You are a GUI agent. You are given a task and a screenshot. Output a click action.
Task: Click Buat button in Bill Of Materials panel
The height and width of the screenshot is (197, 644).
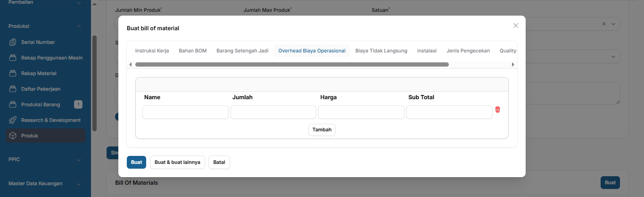[610, 182]
